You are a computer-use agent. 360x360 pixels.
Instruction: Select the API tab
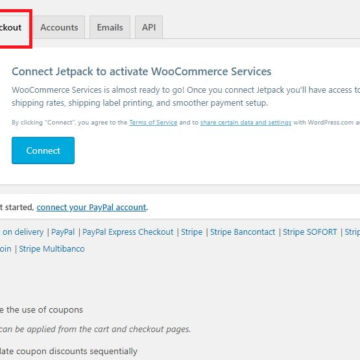click(149, 27)
